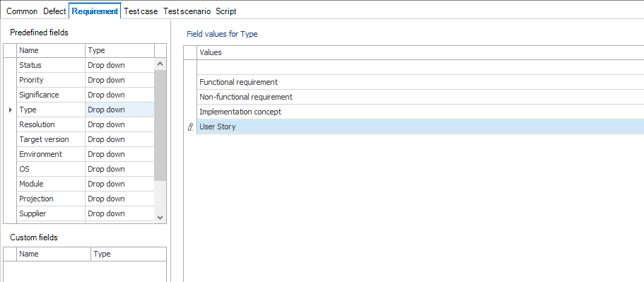Open the Common tab
This screenshot has width=644, height=282.
(22, 11)
